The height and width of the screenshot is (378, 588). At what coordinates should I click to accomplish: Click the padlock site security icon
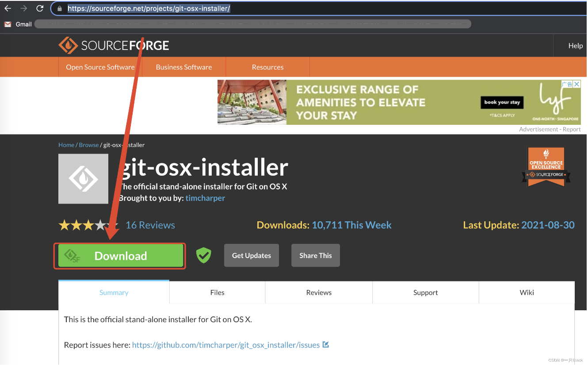click(x=60, y=8)
